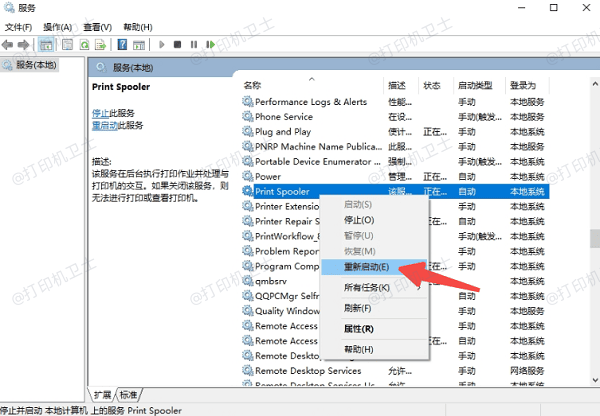Open the blue Help toolbar icon

pyautogui.click(x=122, y=44)
